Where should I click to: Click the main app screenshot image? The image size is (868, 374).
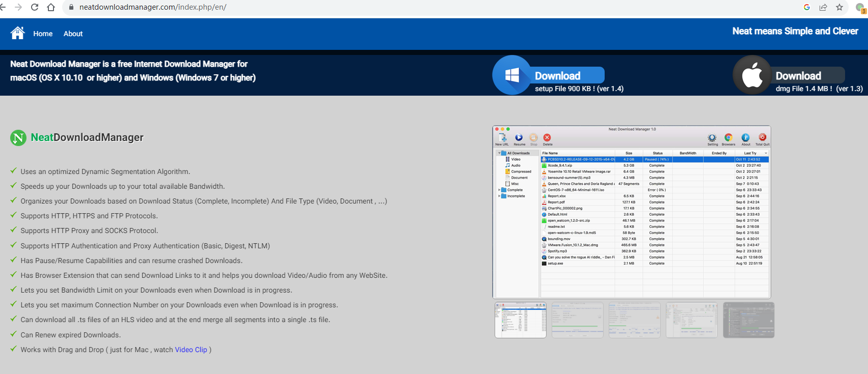[x=632, y=212]
